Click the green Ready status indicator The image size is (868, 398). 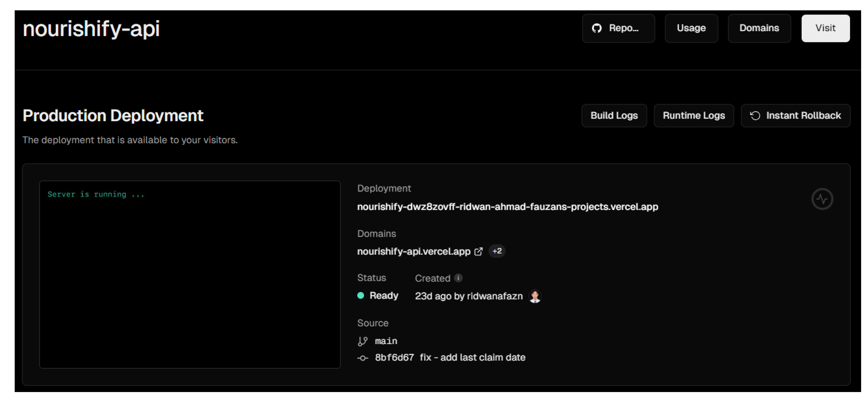361,296
